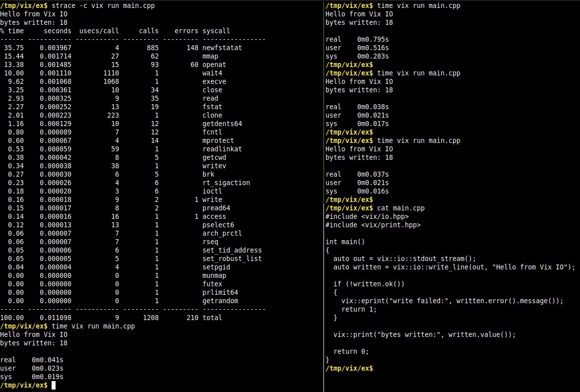Select 'sys 0m0.016s' timing line
Viewport: 580px width, 392px height.
(357, 191)
